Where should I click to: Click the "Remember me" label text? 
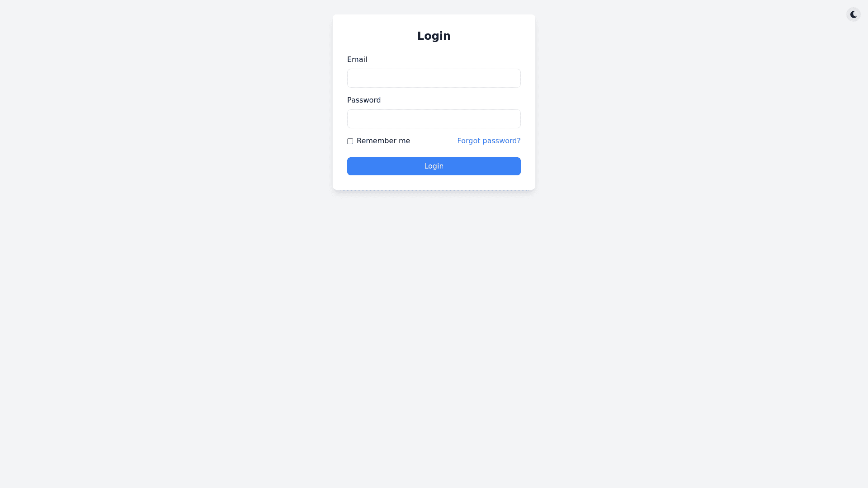click(x=383, y=141)
